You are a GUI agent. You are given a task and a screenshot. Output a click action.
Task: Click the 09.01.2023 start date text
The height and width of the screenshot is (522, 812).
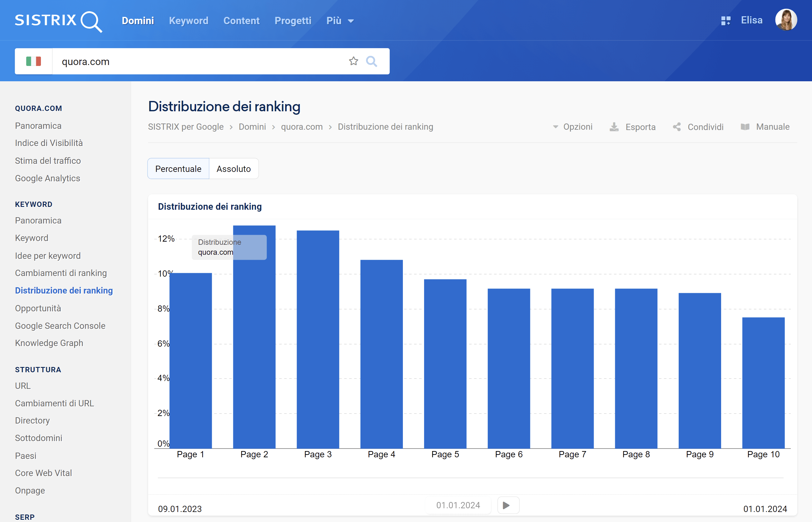180,509
